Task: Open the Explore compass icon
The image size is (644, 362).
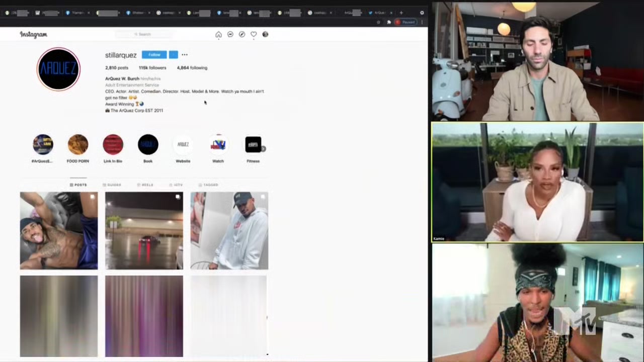Action: click(x=242, y=35)
